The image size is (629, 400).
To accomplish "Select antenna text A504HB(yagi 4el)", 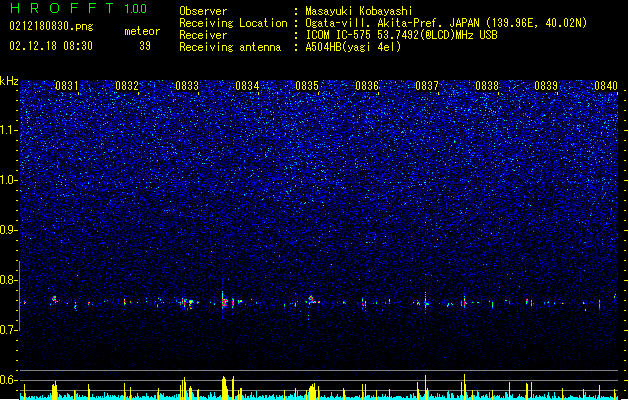I will coord(353,47).
